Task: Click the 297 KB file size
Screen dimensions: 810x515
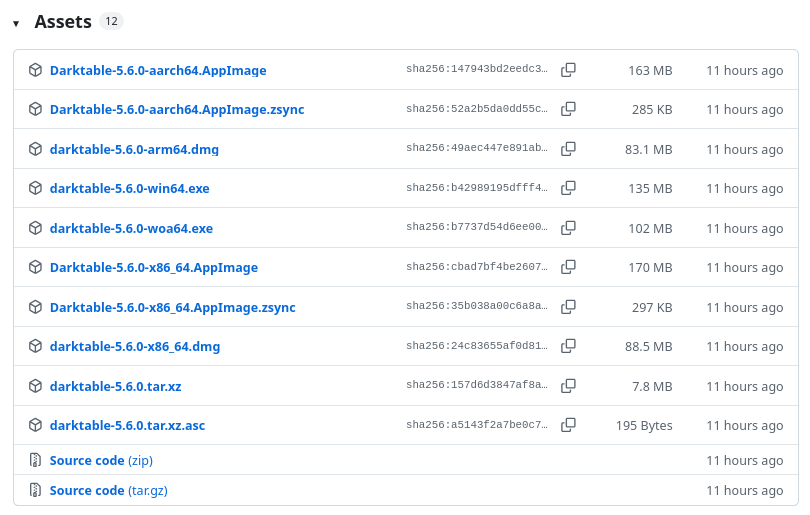Action: pyautogui.click(x=652, y=308)
